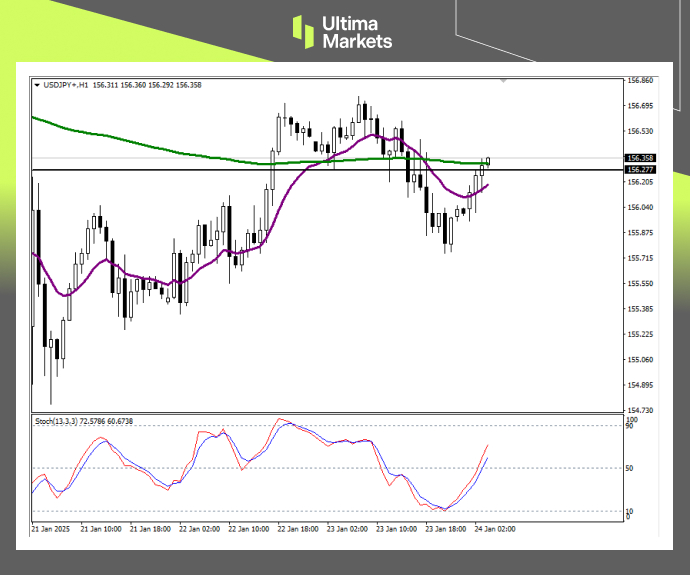Click the latest hollow candlestick at chart's right edge
This screenshot has height=575, width=690.
tap(489, 161)
